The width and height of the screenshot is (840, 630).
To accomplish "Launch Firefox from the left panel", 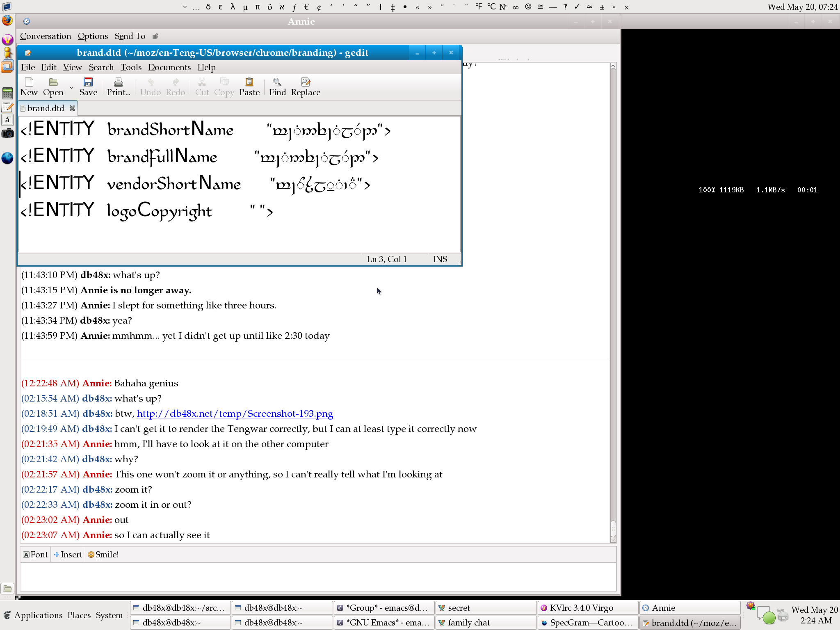I will pos(7,21).
